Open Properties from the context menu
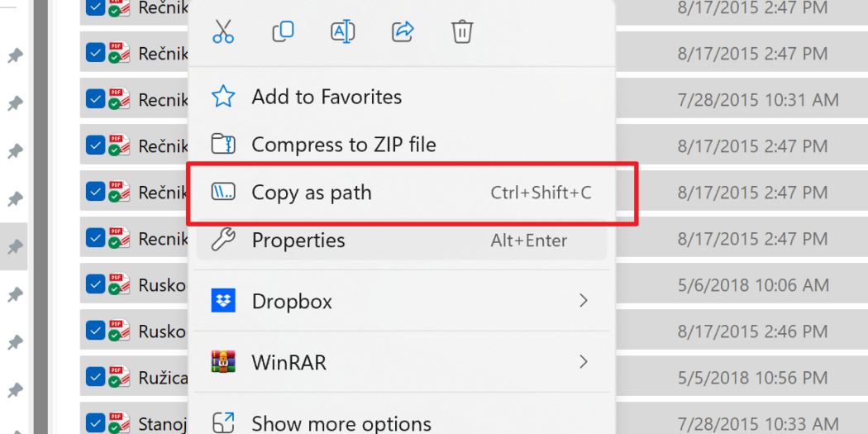 (402, 241)
